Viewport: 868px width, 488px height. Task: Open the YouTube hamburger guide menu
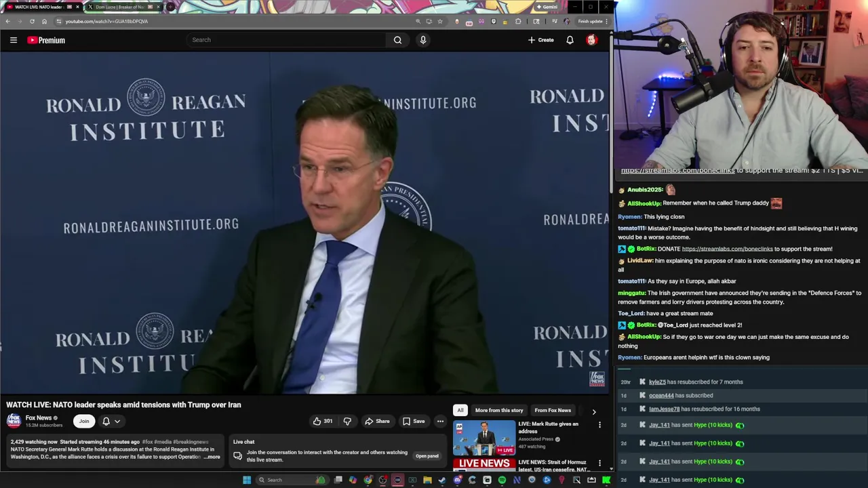[14, 40]
